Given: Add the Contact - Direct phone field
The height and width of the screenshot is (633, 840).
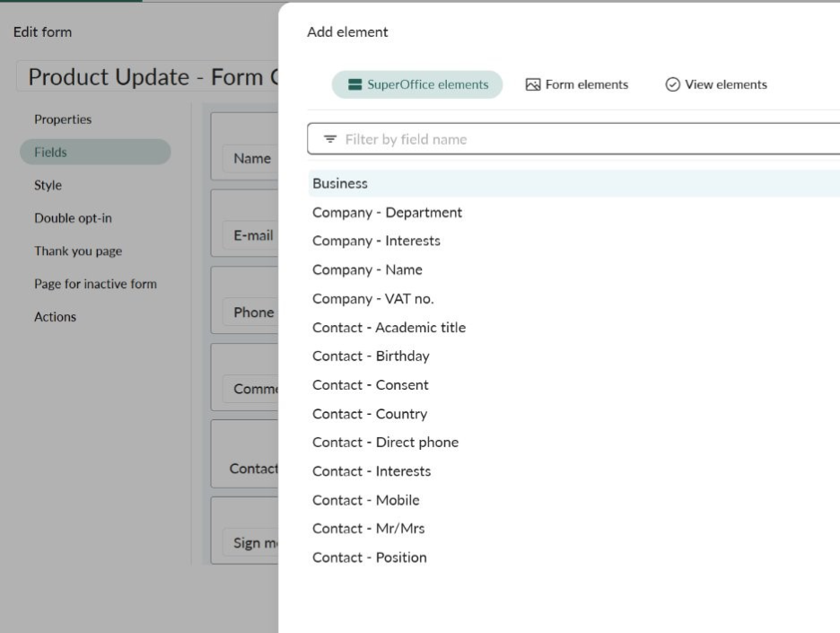Looking at the screenshot, I should click(385, 443).
